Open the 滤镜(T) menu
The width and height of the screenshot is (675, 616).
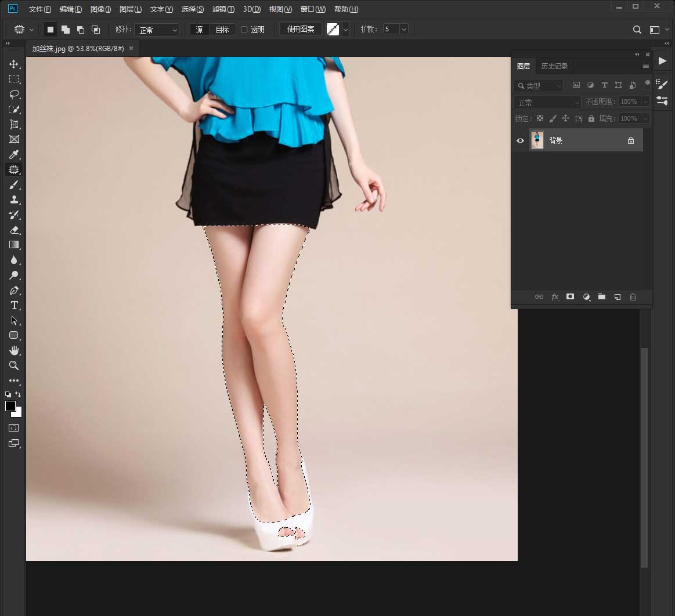coord(223,9)
